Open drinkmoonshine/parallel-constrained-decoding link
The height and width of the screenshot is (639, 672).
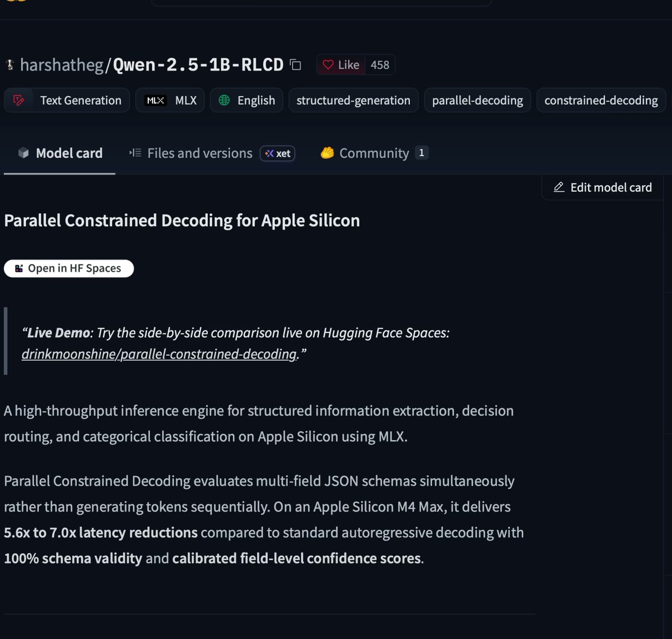tap(159, 354)
